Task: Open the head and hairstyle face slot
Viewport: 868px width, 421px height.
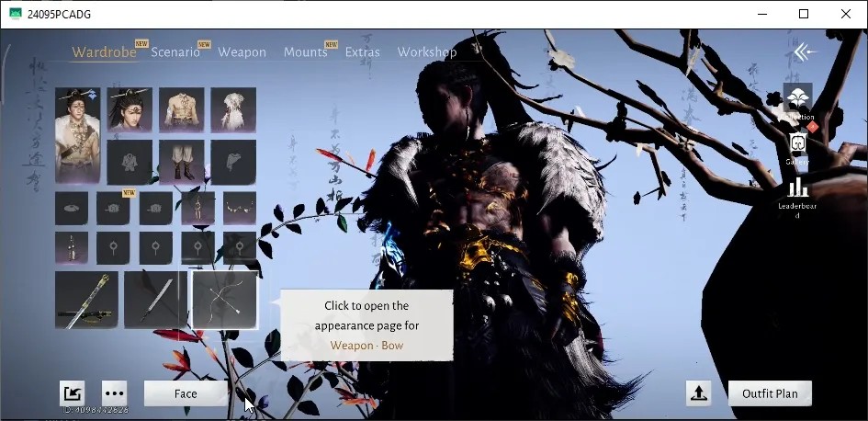Action: (x=130, y=109)
